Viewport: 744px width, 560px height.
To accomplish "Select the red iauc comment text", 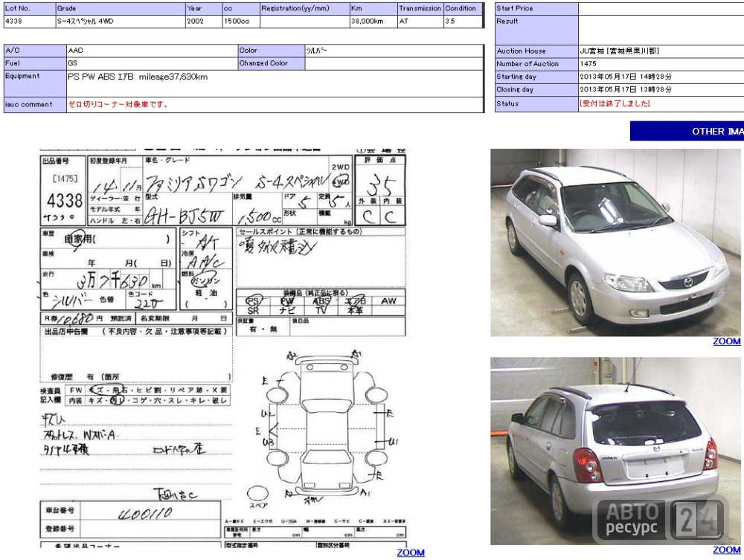I will 118,104.
